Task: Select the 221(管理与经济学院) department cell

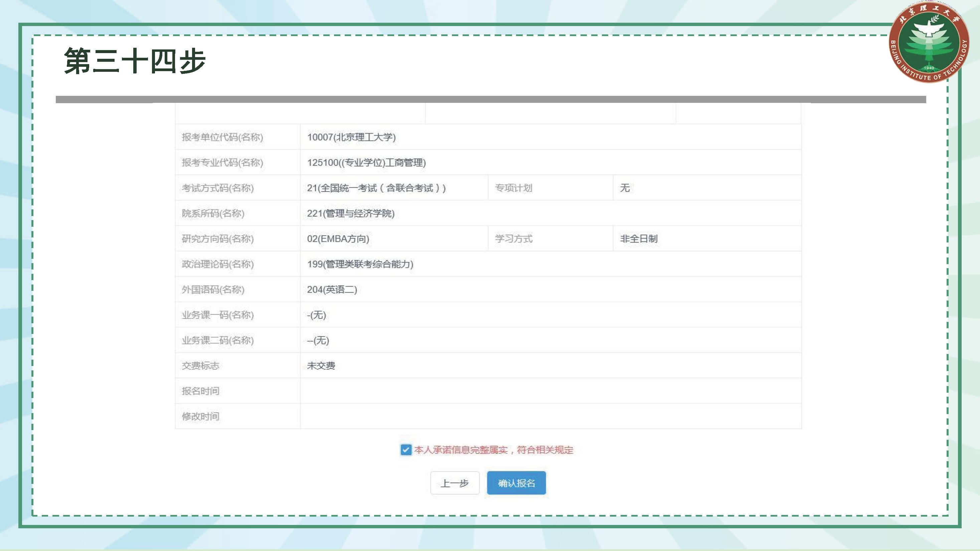Action: [x=350, y=213]
